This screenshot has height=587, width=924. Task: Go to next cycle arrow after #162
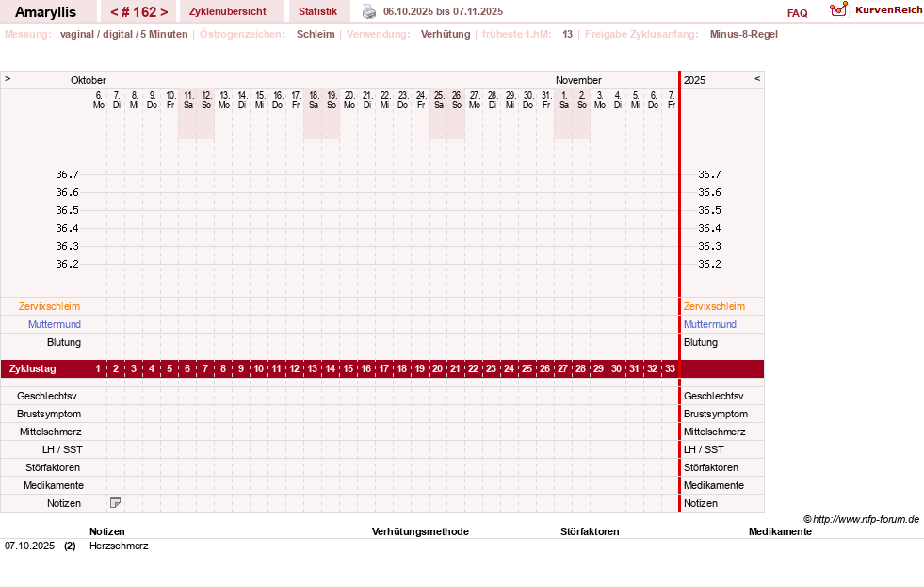164,12
